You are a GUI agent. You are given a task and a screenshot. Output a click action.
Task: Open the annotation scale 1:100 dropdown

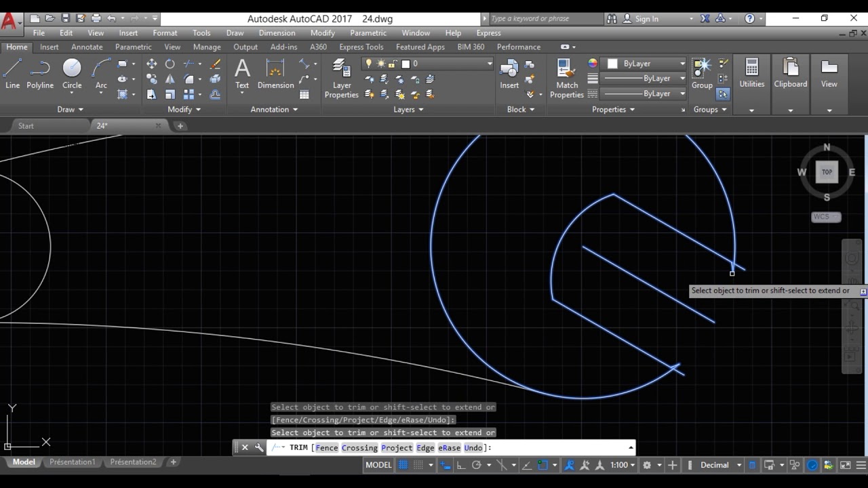pos(623,465)
